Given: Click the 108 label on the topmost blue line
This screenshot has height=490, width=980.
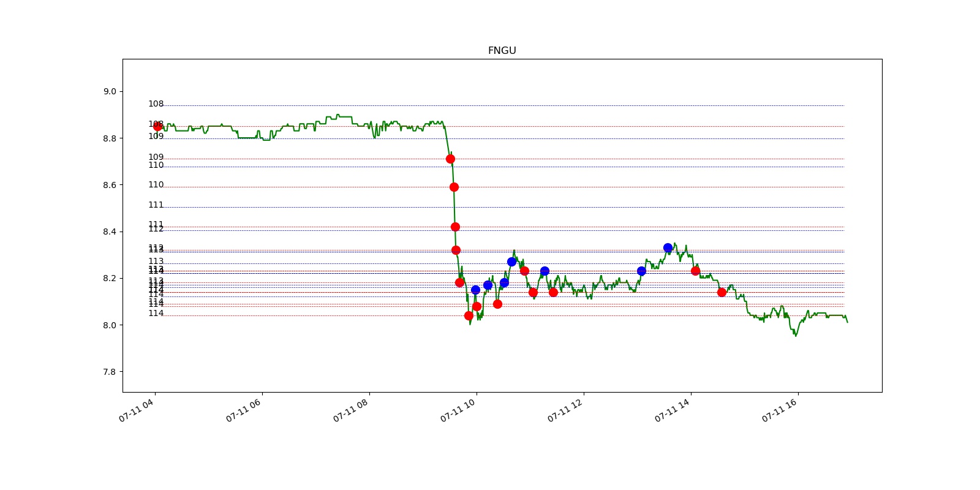Looking at the screenshot, I should coord(156,104).
